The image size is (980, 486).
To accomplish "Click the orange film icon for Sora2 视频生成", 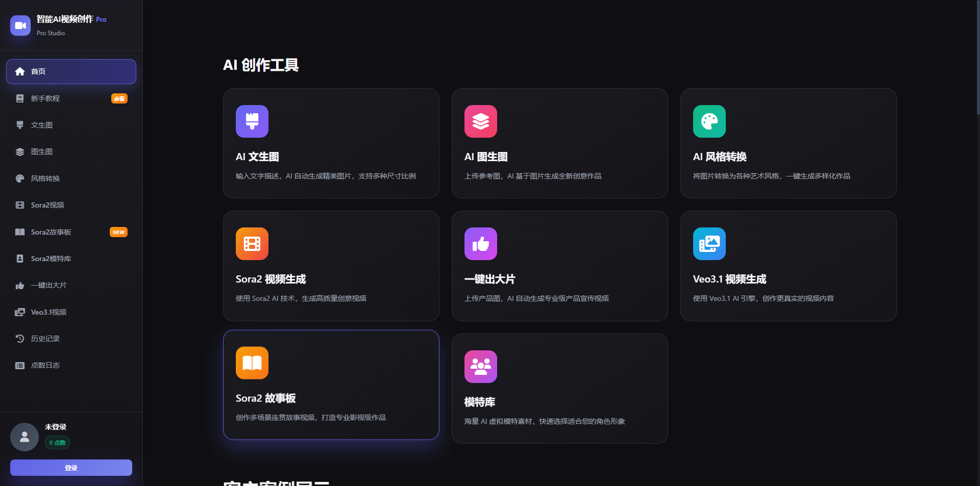I will click(x=252, y=244).
